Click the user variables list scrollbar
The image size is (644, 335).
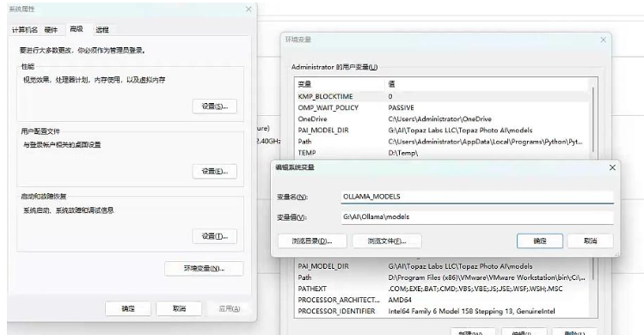pyautogui.click(x=593, y=119)
